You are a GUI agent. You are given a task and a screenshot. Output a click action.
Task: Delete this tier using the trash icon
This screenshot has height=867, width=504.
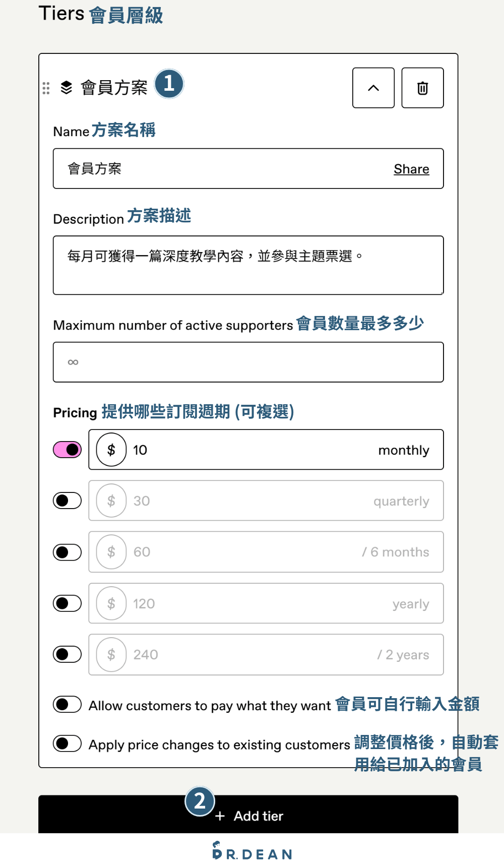tap(422, 88)
